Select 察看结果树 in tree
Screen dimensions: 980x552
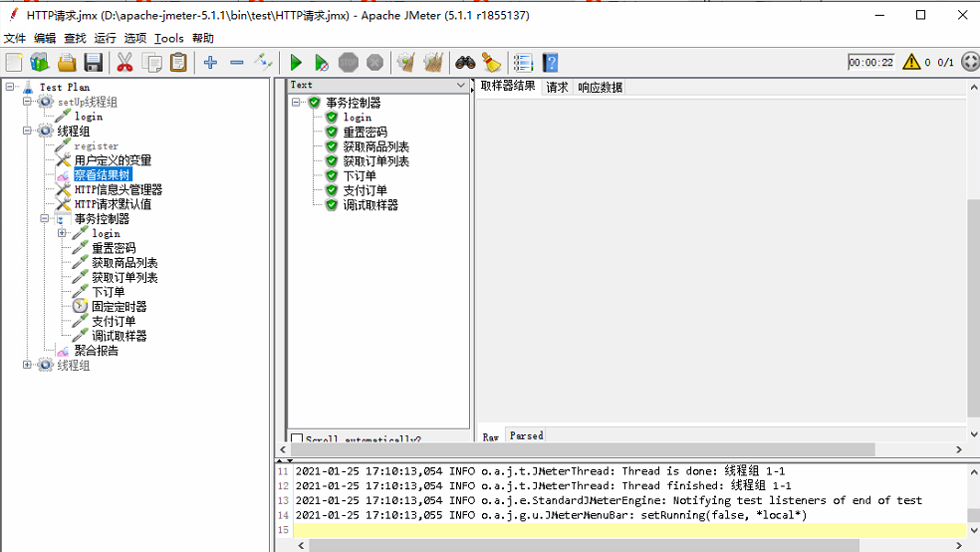tap(102, 175)
